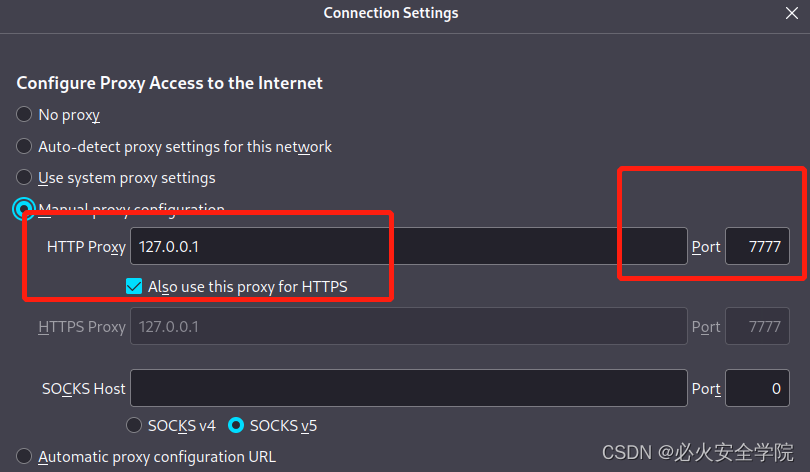Click the SOCKS Host input field
Viewport: 810px width, 472px height.
tap(408, 389)
